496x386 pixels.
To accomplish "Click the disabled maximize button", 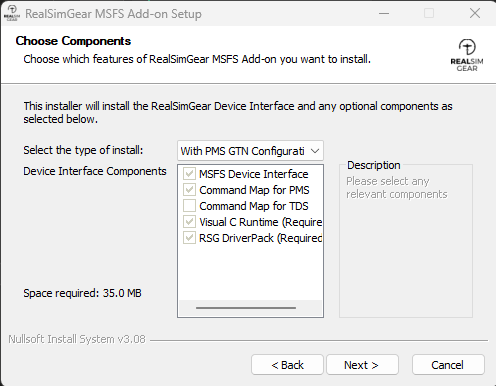I will pos(429,14).
